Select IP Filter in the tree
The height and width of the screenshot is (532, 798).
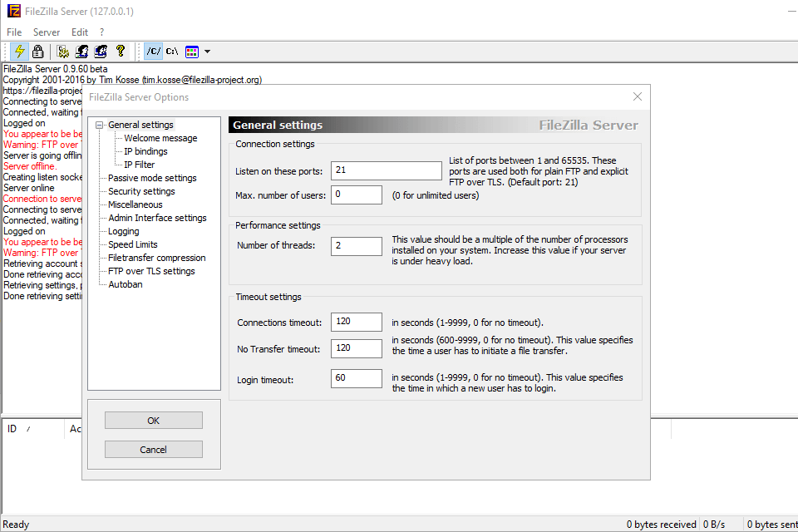(140, 165)
